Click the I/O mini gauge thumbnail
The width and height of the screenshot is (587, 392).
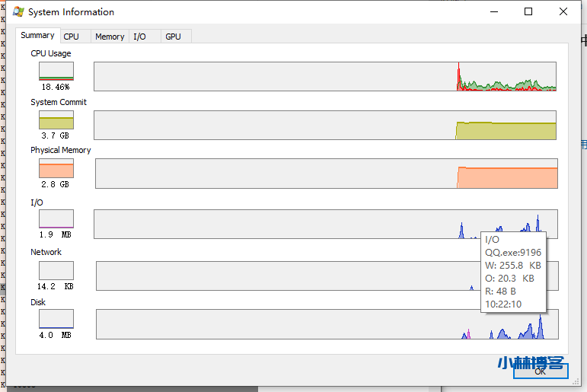click(56, 219)
